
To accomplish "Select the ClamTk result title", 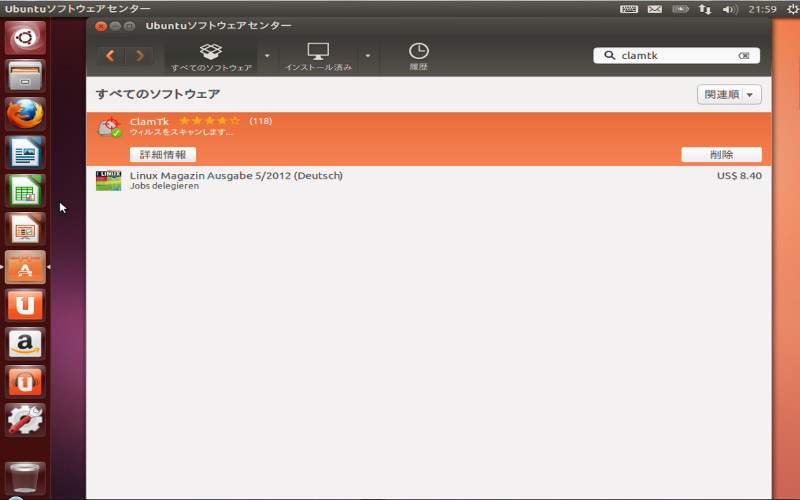I will (149, 121).
